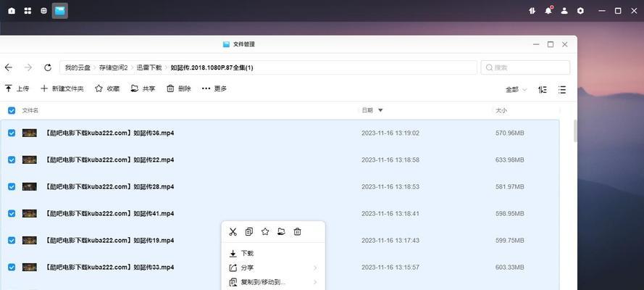Open the transfer arrows icon in top bar
The height and width of the screenshot is (290, 644).
coord(532,11)
